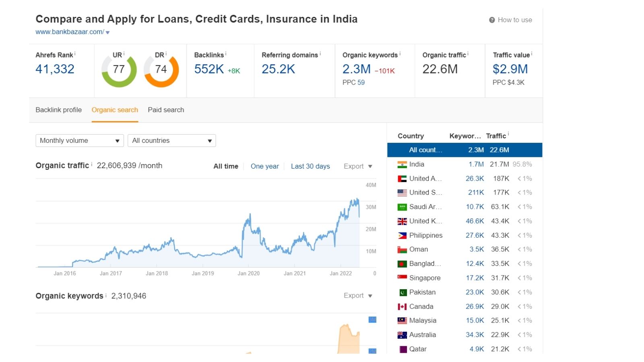Viewport: 644px width, 362px height.
Task: Click the PPC 59 keywords link
Action: pyautogui.click(x=361, y=82)
